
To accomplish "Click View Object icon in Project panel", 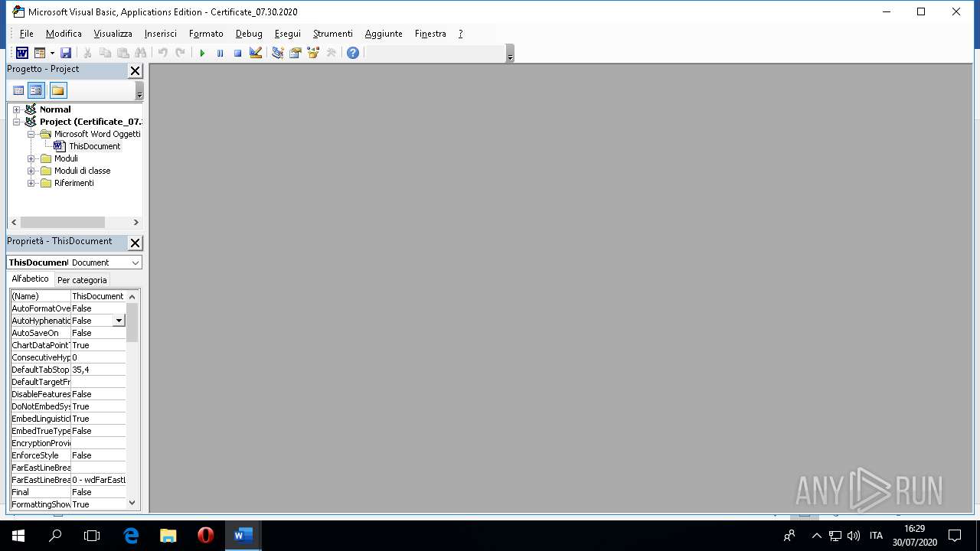I will [36, 90].
